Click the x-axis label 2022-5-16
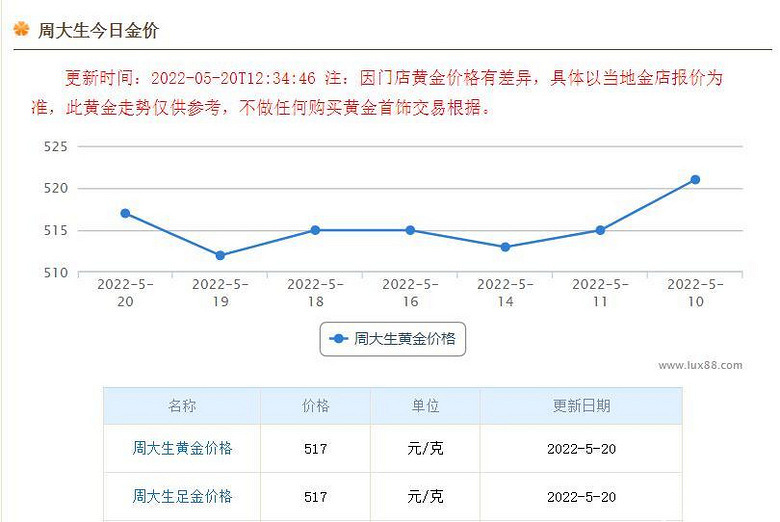 410,293
